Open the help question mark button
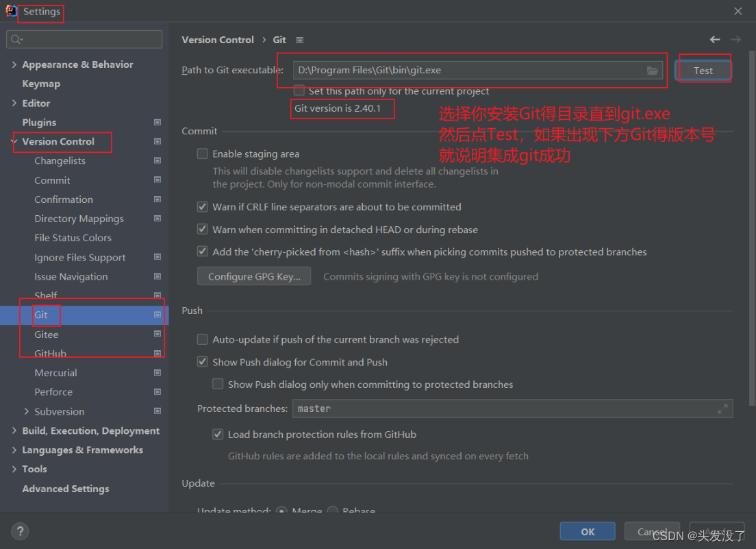This screenshot has height=549, width=756. [20, 531]
